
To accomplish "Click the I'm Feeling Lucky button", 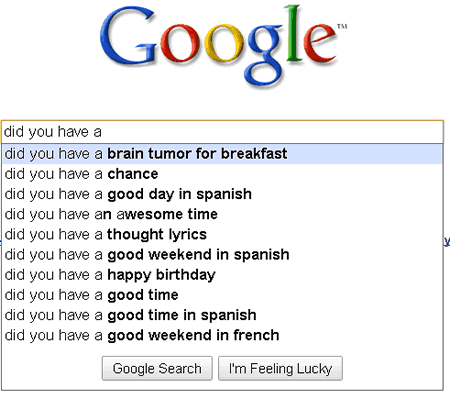I will pos(280,368).
